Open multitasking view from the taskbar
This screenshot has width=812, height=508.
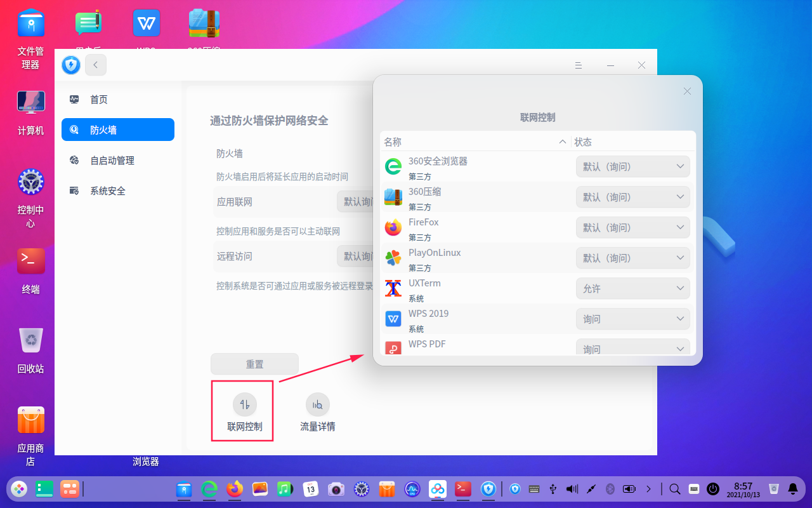pyautogui.click(x=69, y=489)
